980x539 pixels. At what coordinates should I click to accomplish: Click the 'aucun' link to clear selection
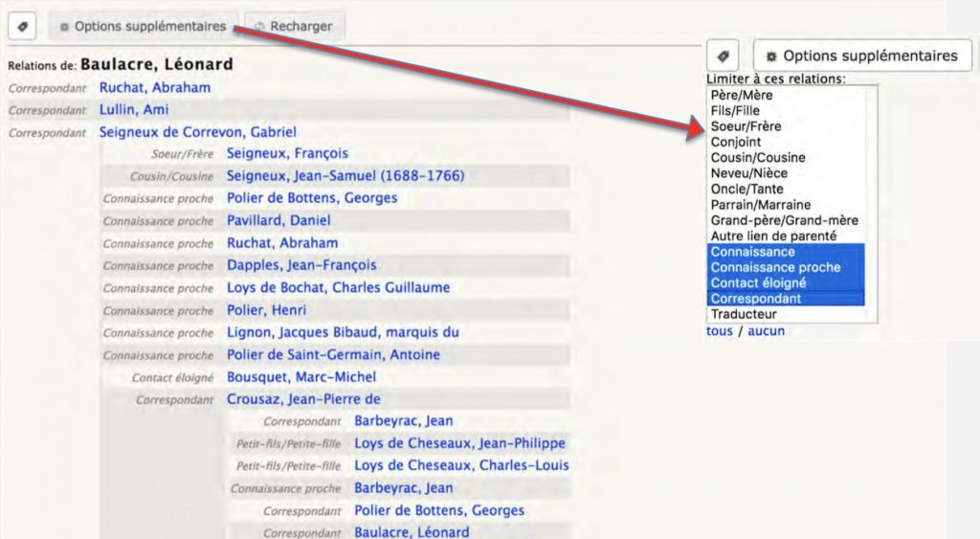click(766, 331)
